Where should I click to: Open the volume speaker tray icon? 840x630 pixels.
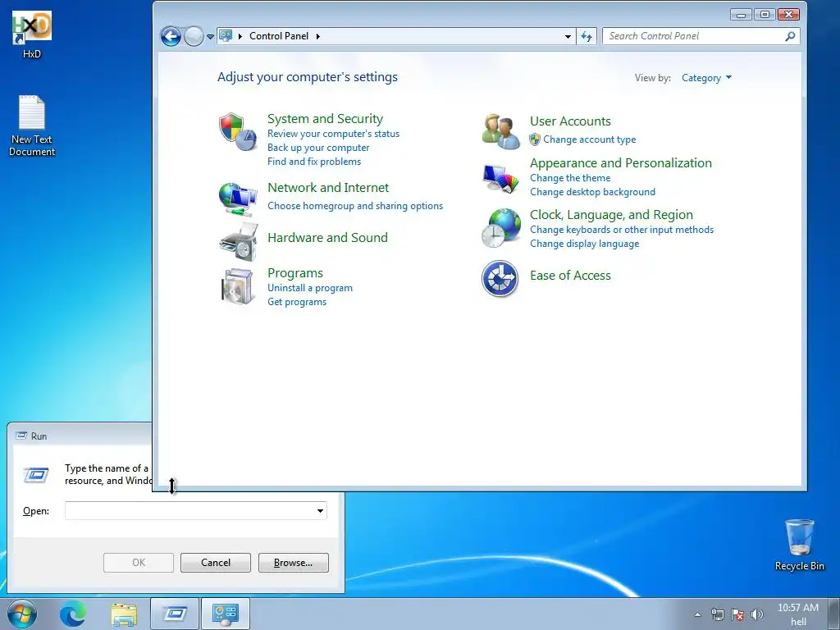pos(757,614)
